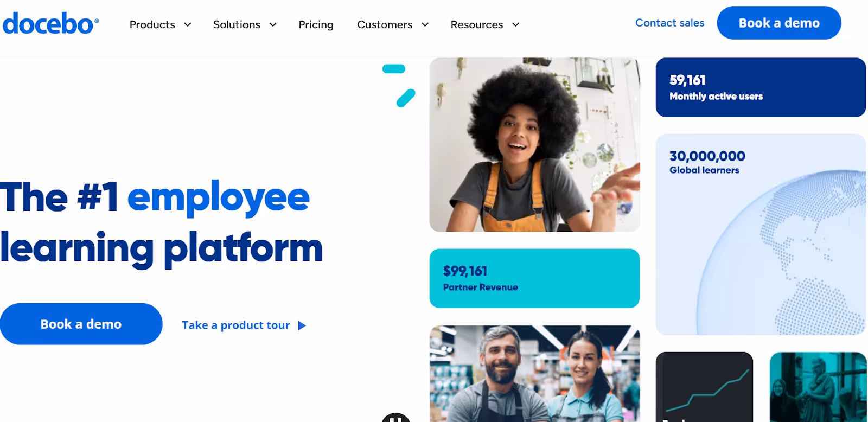Open the two store workers photo
Screen dimensions: 868x422
coord(534,374)
